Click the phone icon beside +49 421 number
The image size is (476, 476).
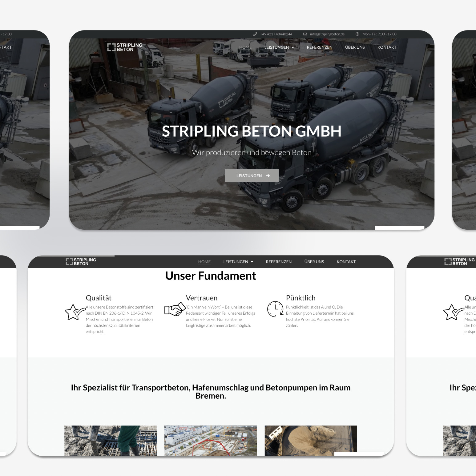255,34
